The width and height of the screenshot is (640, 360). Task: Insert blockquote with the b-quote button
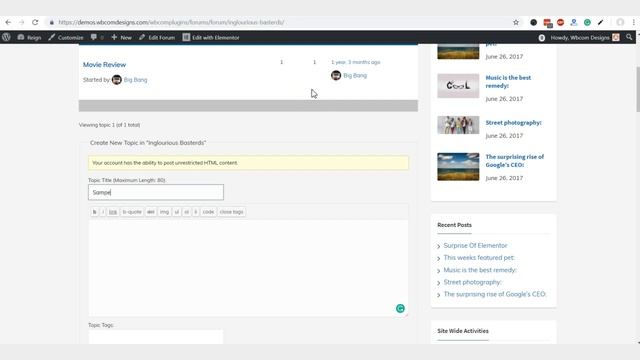coord(132,212)
